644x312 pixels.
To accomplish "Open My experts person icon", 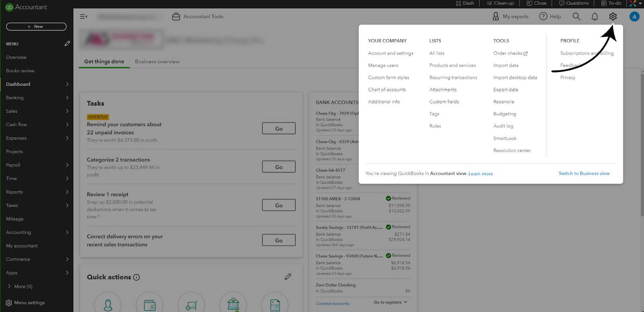I will (x=496, y=16).
